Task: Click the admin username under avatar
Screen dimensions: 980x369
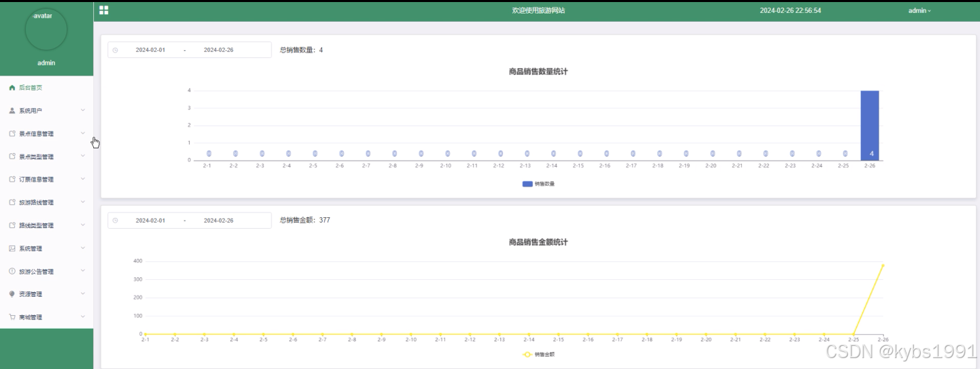Action: click(46, 63)
